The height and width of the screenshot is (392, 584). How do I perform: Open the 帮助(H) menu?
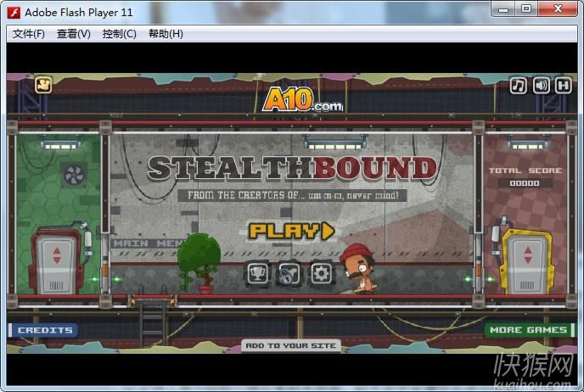(166, 34)
